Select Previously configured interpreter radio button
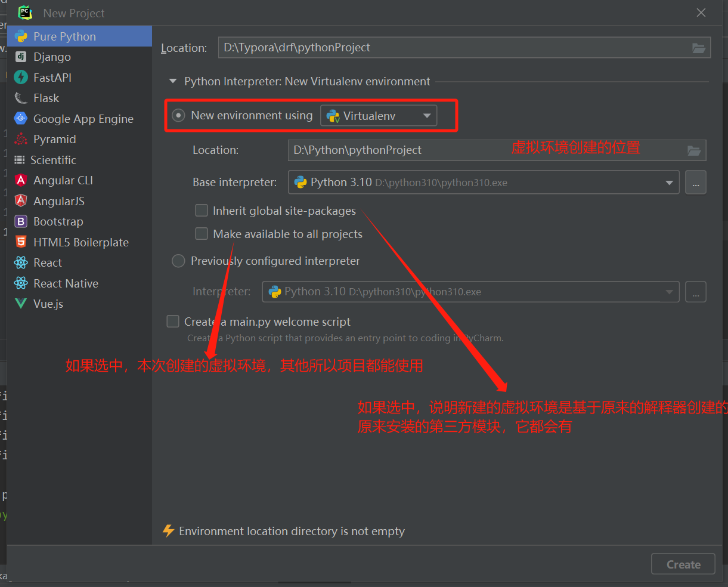Screen dimensions: 728x587 pos(178,261)
